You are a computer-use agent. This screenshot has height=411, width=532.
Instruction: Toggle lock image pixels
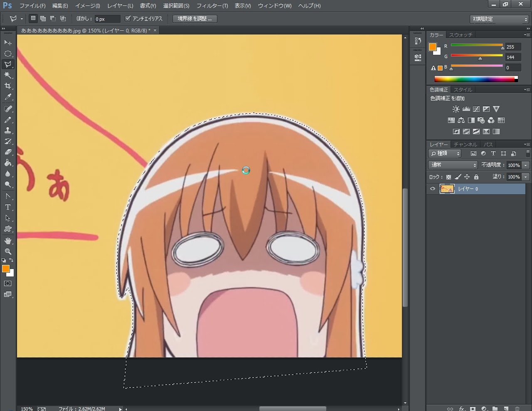click(458, 177)
